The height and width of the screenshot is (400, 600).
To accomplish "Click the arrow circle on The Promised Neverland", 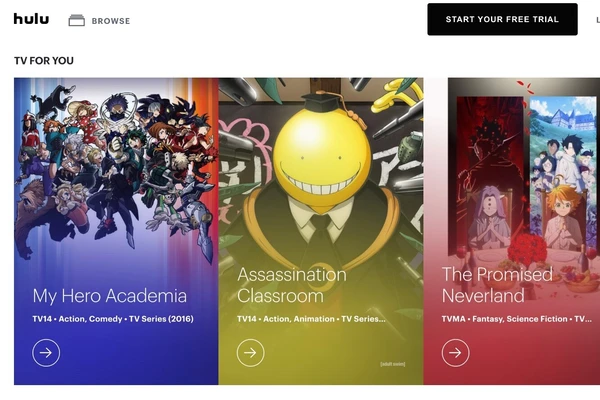I will tap(455, 353).
